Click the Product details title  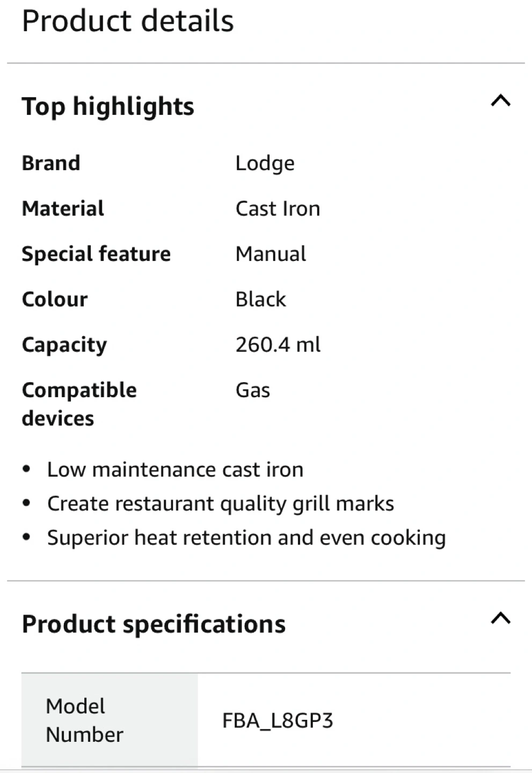pos(128,21)
